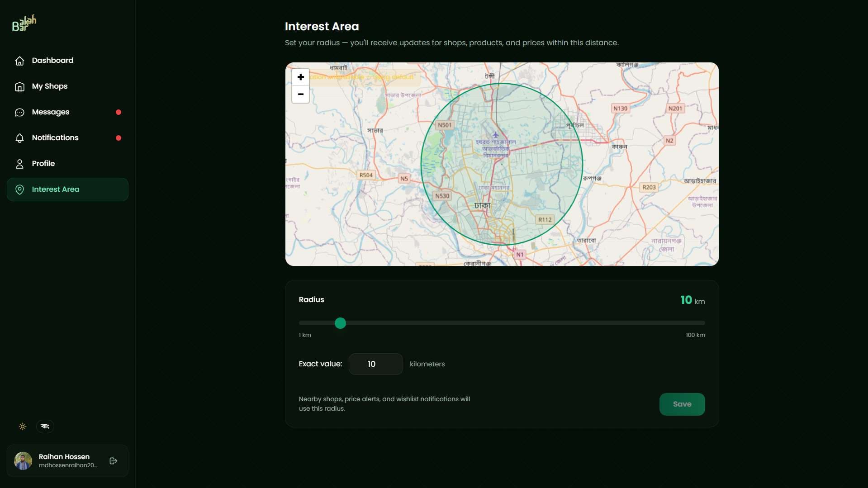Zoom in on the map

coord(300,77)
